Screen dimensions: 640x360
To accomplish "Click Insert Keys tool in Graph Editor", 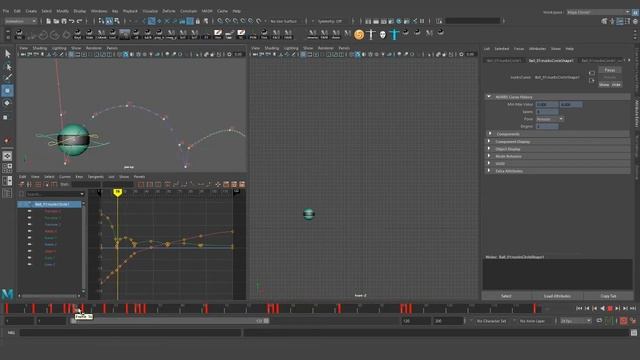I will coord(29,184).
